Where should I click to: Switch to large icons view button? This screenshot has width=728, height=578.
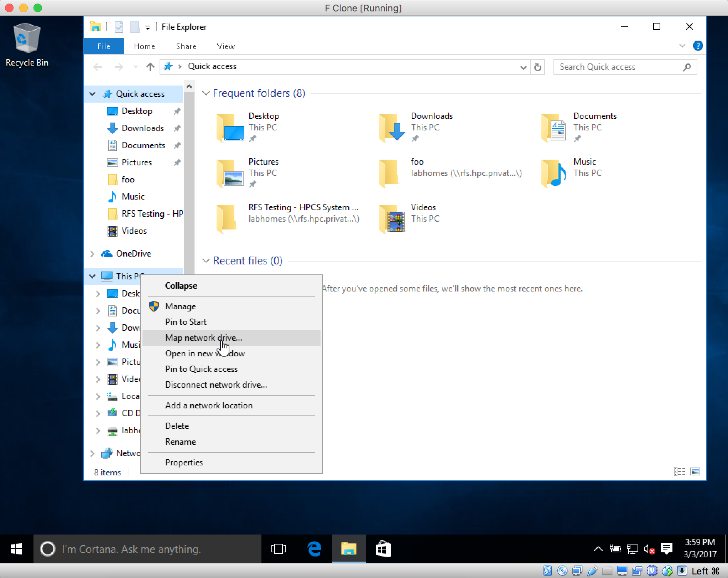pos(695,471)
